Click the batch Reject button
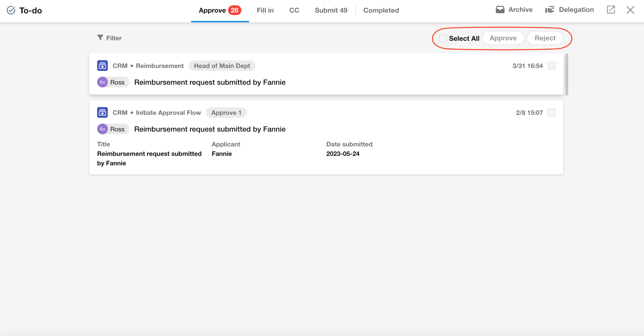Viewport: 644px width, 336px height. 545,38
